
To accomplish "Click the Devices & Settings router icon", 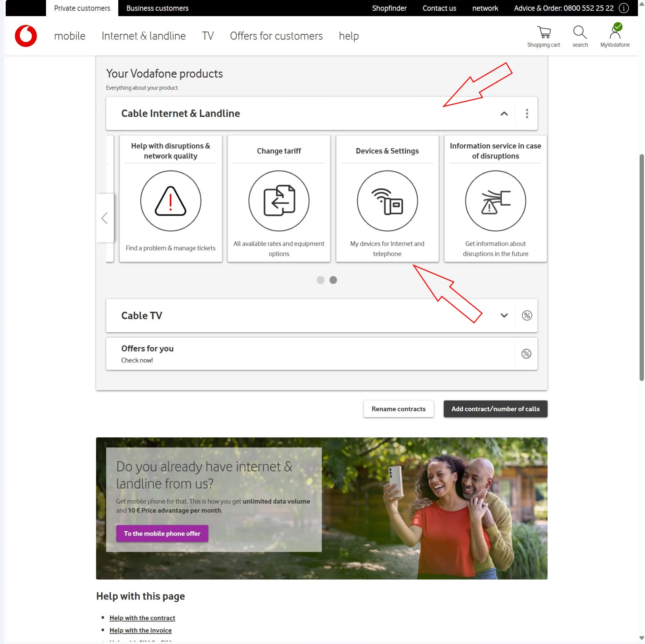I will coord(387,201).
